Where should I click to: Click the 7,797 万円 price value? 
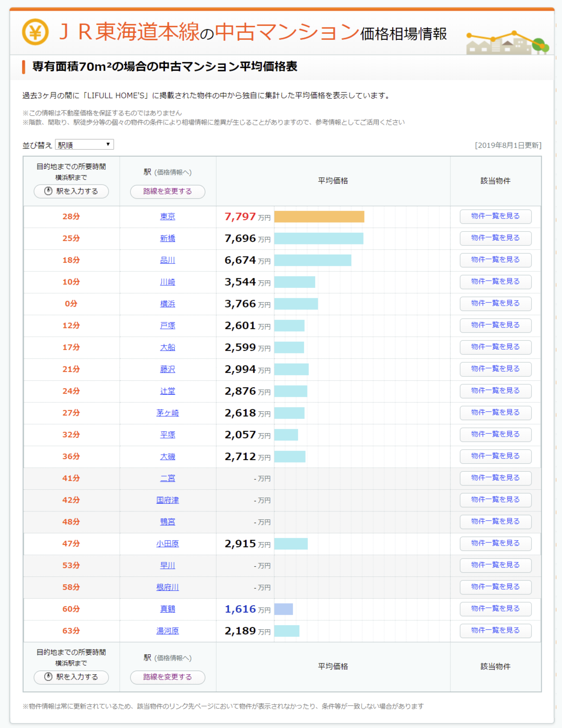248,217
